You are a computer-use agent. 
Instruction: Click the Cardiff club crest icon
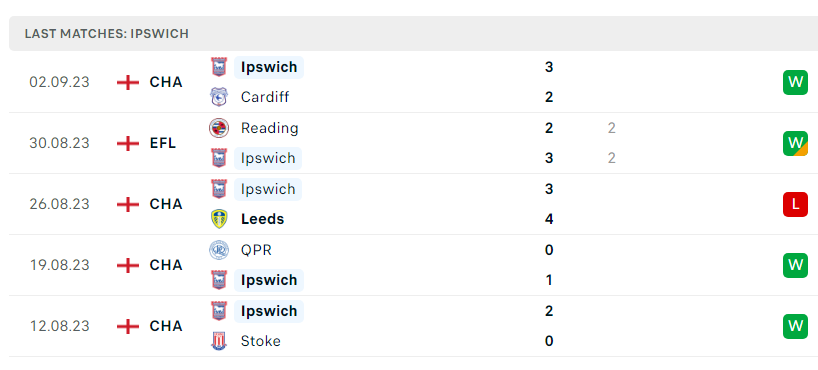pyautogui.click(x=219, y=97)
